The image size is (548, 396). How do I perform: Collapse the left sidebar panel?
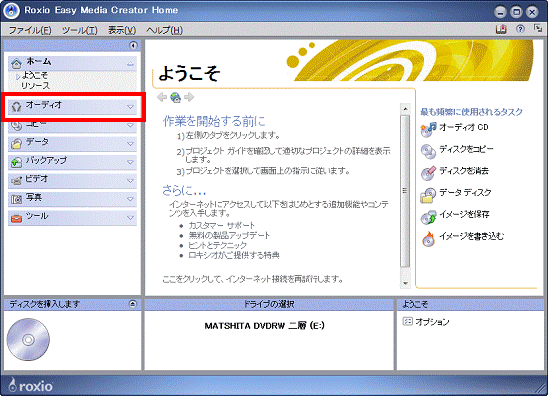[x=133, y=45]
